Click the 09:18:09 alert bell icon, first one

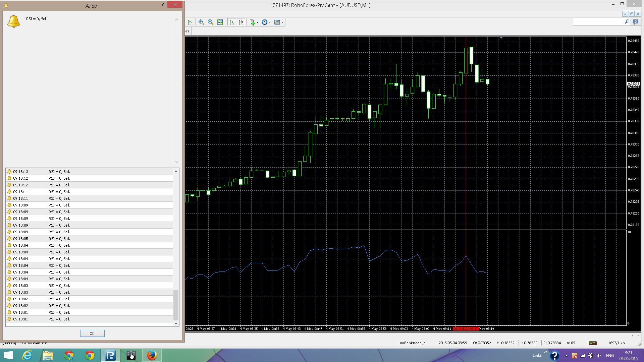[x=9, y=205]
